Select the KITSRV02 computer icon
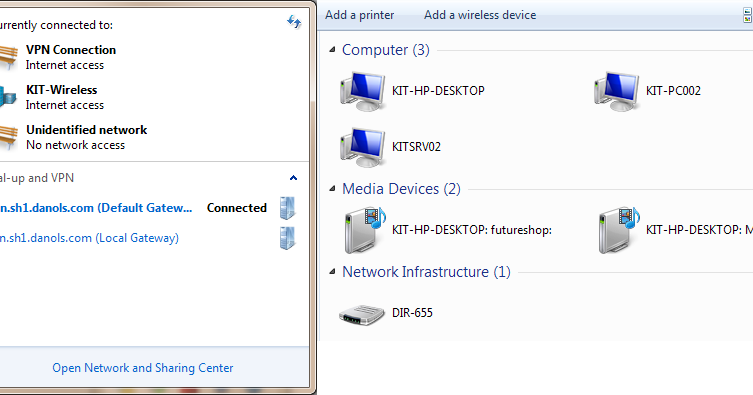 (363, 147)
